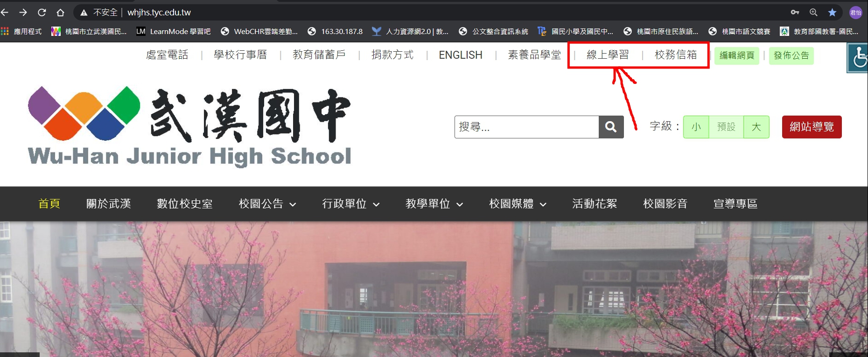The height and width of the screenshot is (357, 868).
Task: Open the 桃園市立武漢國民 bookmark
Action: (89, 31)
